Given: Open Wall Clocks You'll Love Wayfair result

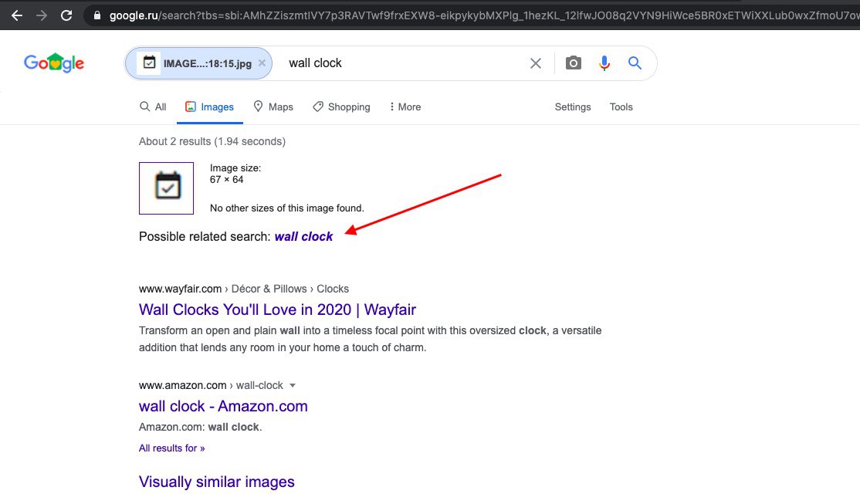Looking at the screenshot, I should tap(277, 310).
